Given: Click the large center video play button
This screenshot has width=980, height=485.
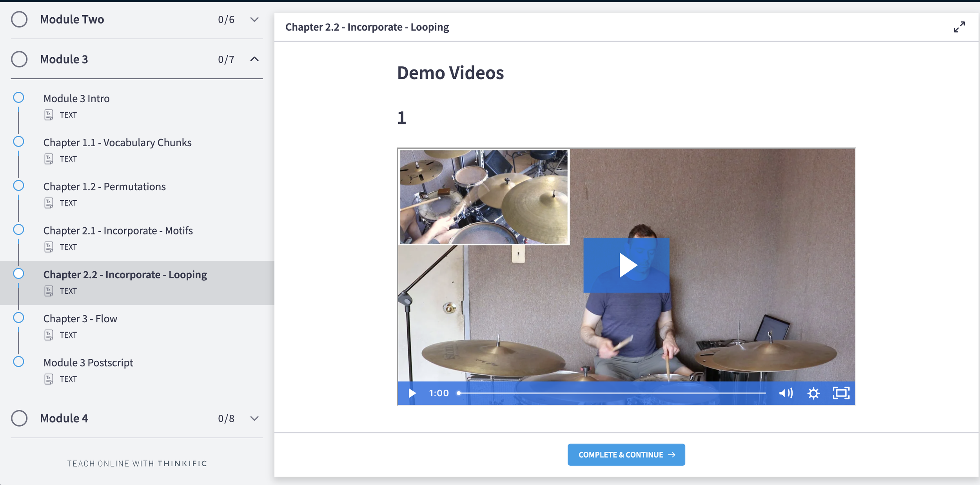Looking at the screenshot, I should [626, 265].
